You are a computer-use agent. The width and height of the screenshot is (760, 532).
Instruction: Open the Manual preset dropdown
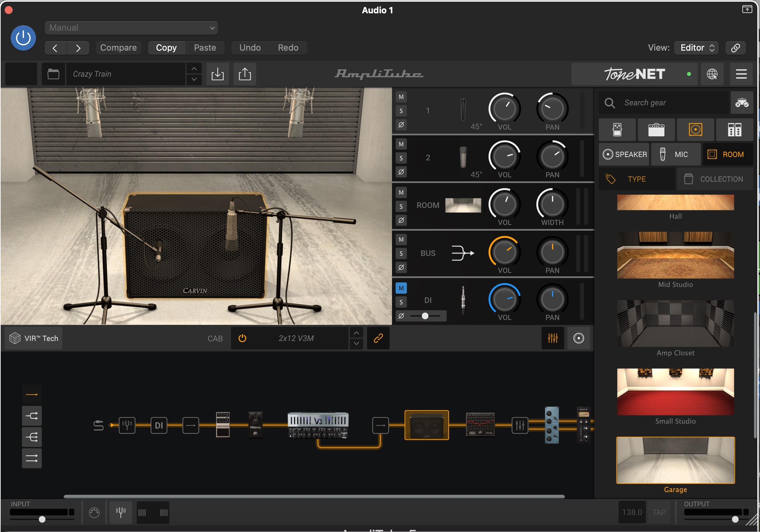point(131,28)
